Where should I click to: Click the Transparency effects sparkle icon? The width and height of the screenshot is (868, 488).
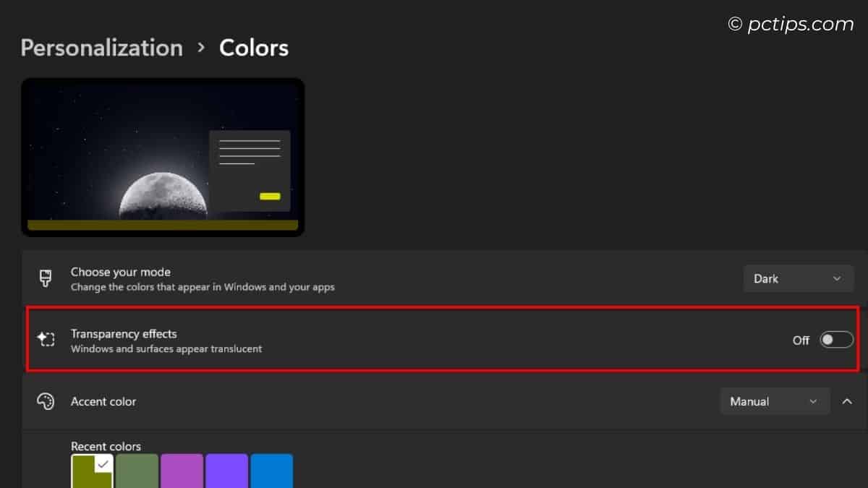point(46,339)
